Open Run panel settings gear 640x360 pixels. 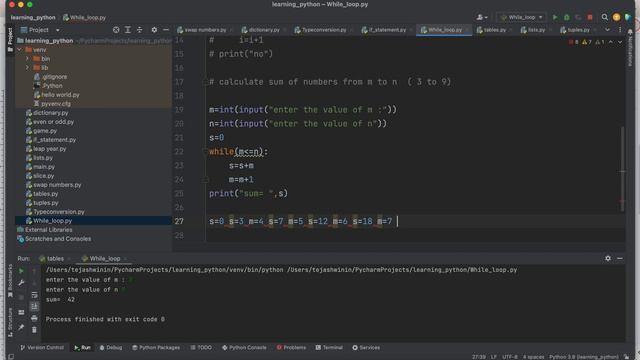(608, 258)
